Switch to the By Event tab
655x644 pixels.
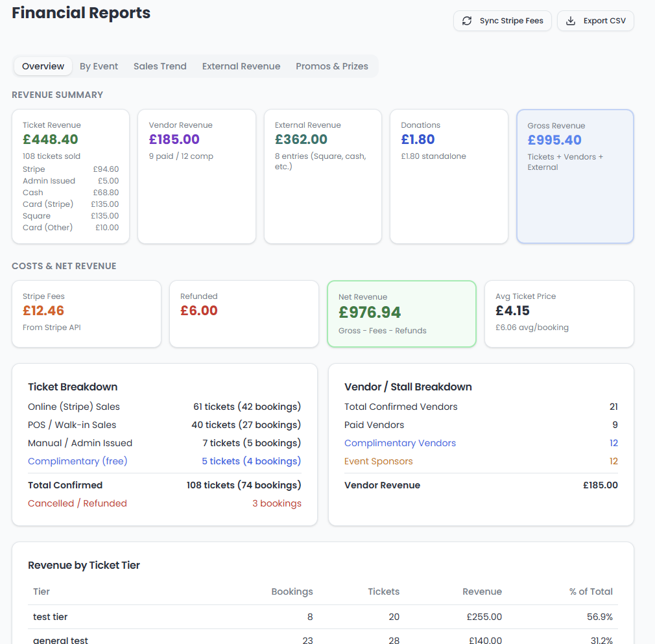tap(99, 66)
